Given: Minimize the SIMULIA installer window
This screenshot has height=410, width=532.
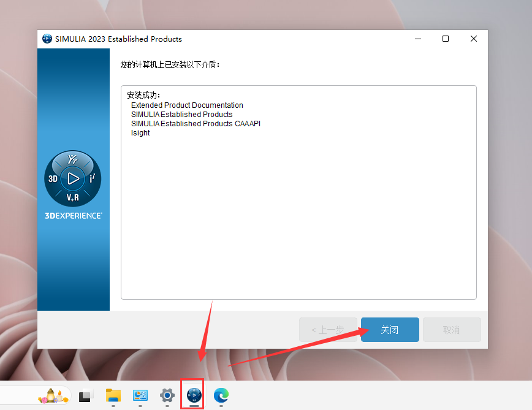Looking at the screenshot, I should (418, 39).
